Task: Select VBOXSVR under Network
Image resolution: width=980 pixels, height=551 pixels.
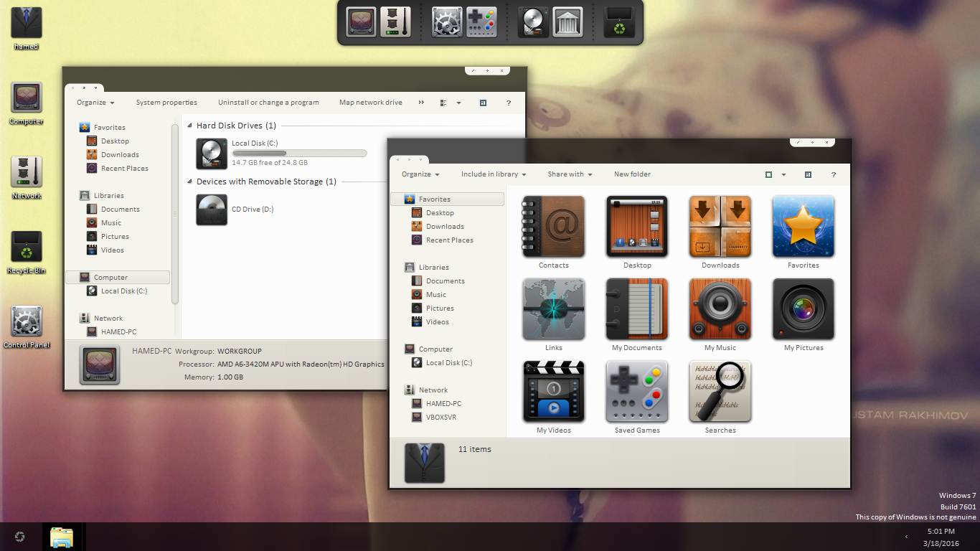Action: (440, 418)
